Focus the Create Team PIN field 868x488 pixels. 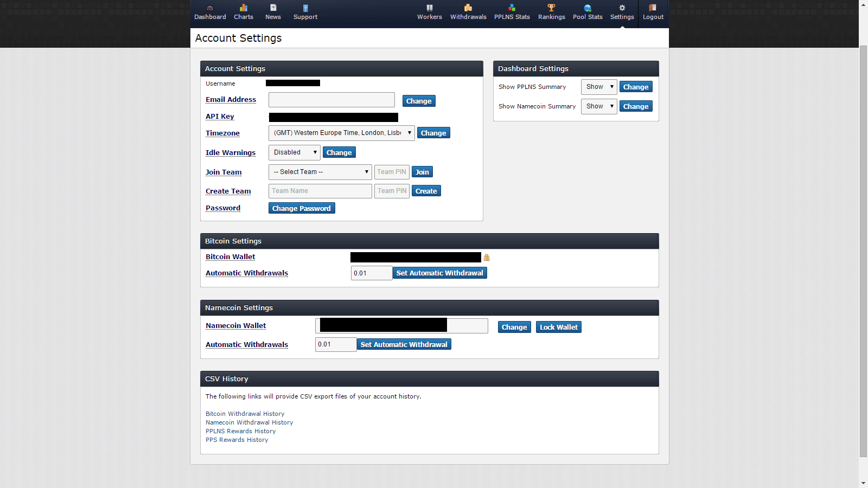coord(392,191)
